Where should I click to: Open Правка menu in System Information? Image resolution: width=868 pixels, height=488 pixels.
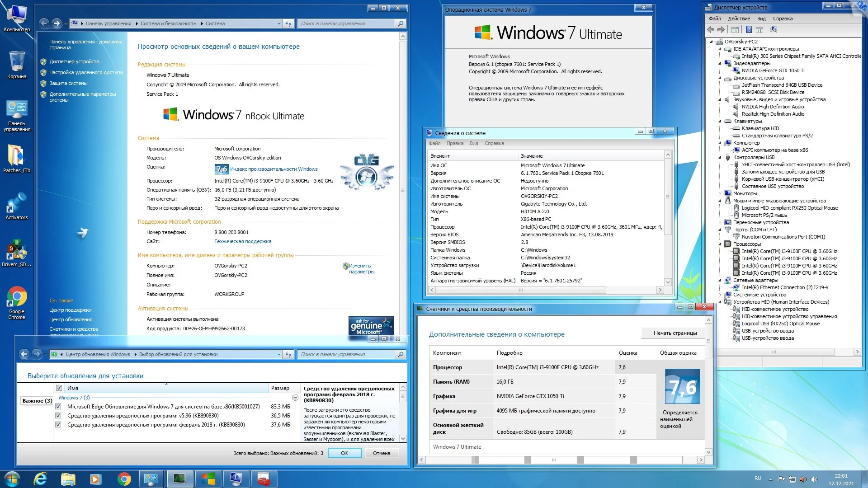(x=454, y=143)
